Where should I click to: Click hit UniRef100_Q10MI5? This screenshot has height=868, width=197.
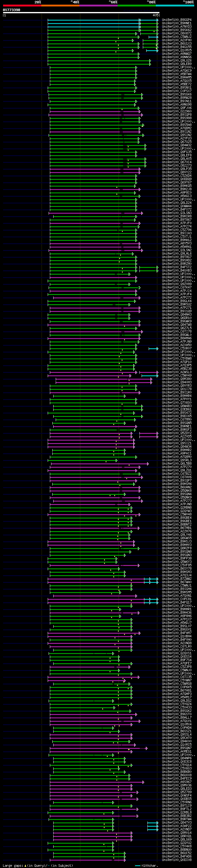click(177, 744)
